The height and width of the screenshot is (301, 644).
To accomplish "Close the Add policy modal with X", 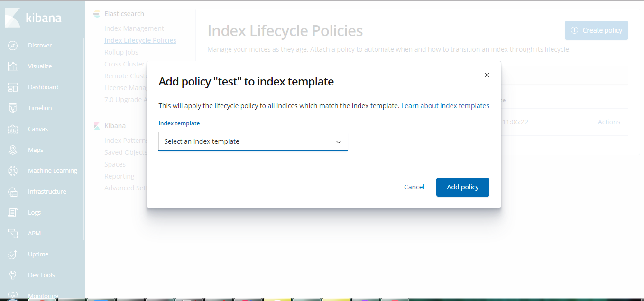I will [487, 75].
